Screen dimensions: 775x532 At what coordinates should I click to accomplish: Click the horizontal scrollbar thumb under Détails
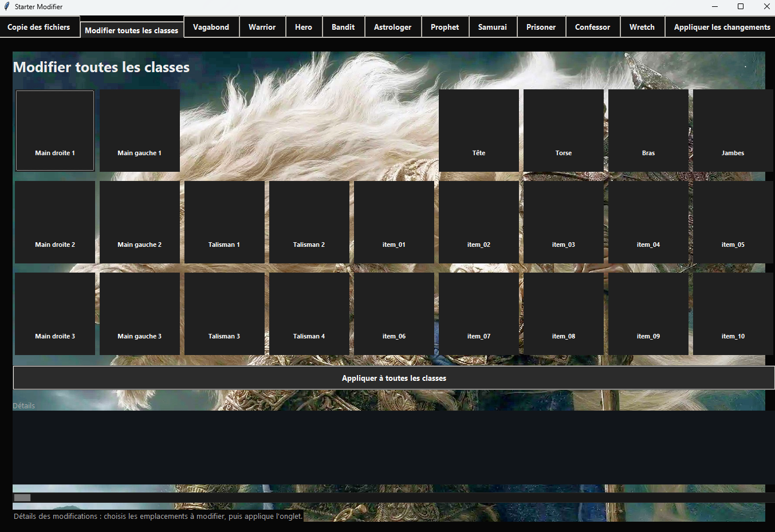22,498
